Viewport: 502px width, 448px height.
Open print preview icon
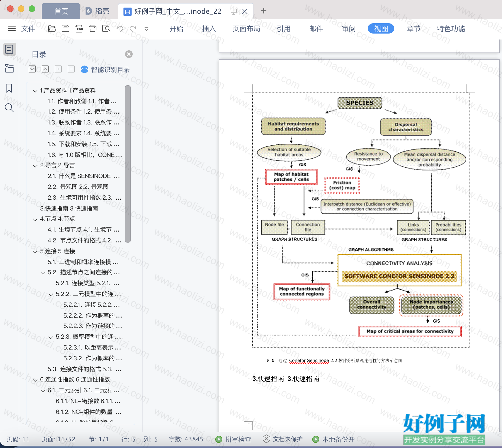point(106,28)
